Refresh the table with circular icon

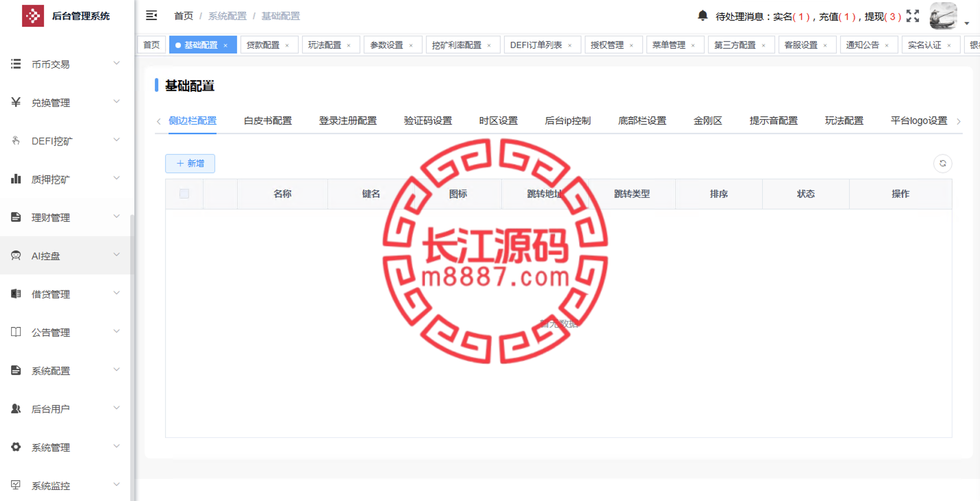942,164
